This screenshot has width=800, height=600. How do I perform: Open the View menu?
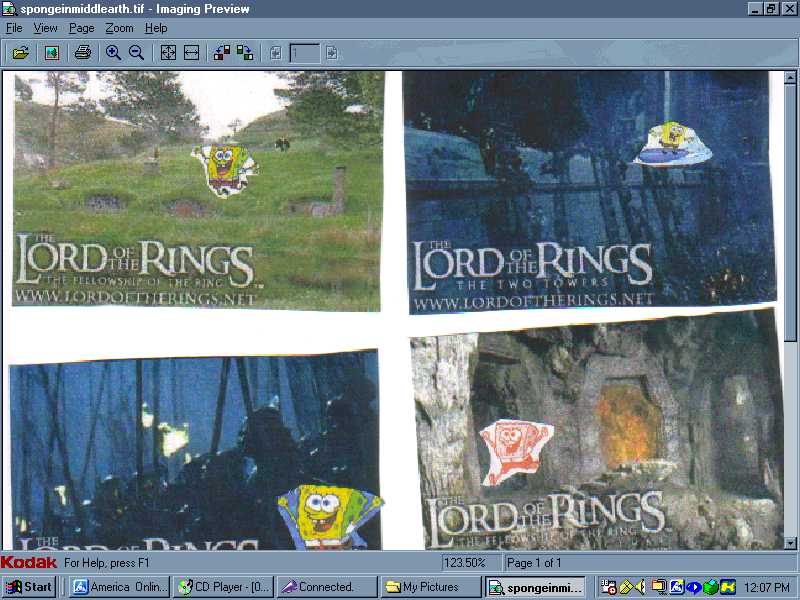pos(45,28)
